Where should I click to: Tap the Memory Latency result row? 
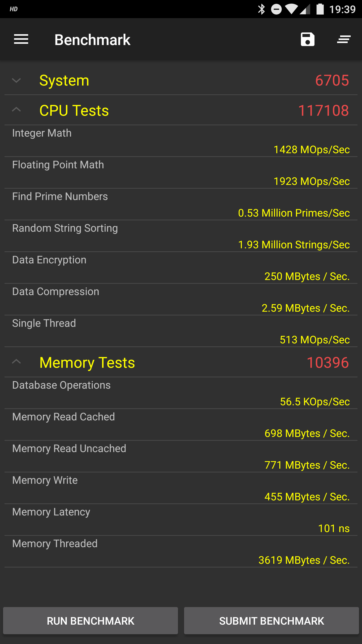(x=181, y=520)
